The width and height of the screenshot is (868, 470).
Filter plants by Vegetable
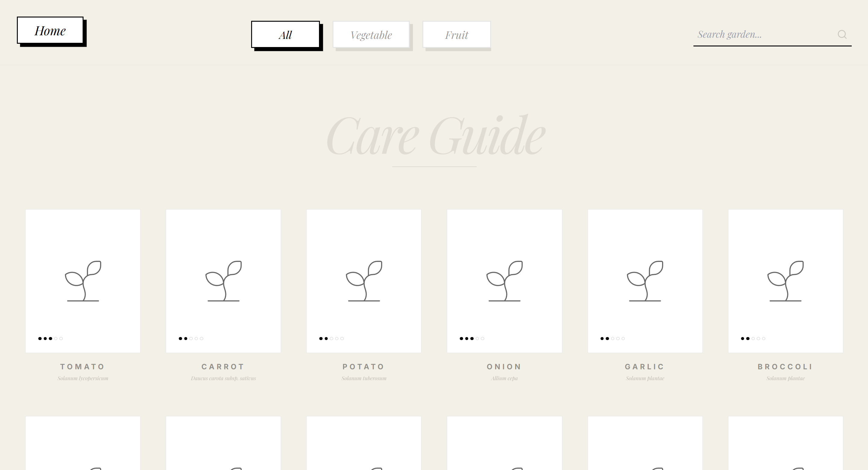[x=371, y=35]
